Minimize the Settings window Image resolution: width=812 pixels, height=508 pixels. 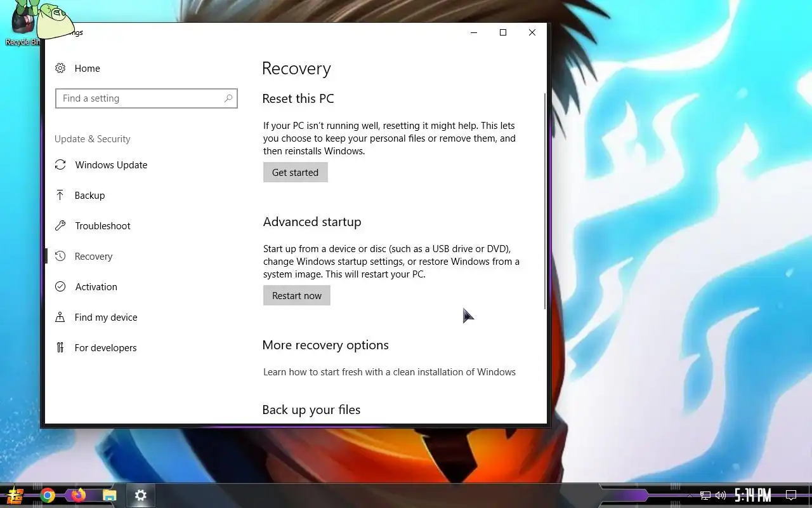[474, 32]
